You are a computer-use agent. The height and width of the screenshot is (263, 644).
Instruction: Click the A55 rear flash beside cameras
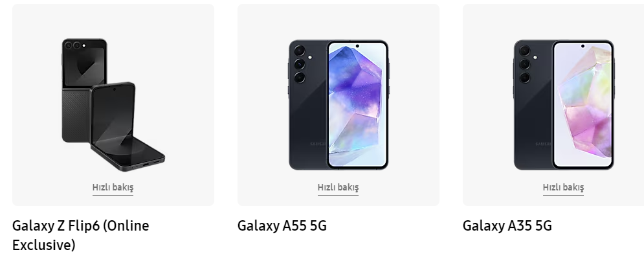tap(309, 58)
